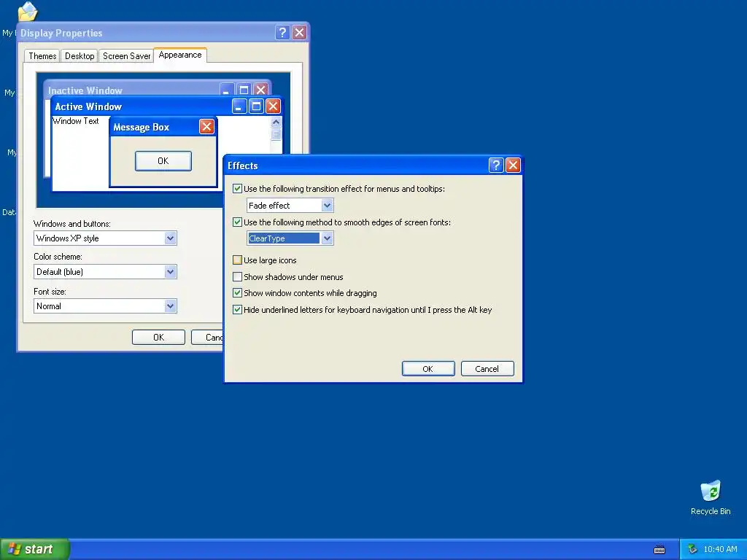Toggle Hide underlined letters until Alt key
Image resolution: width=747 pixels, height=560 pixels.
(237, 309)
